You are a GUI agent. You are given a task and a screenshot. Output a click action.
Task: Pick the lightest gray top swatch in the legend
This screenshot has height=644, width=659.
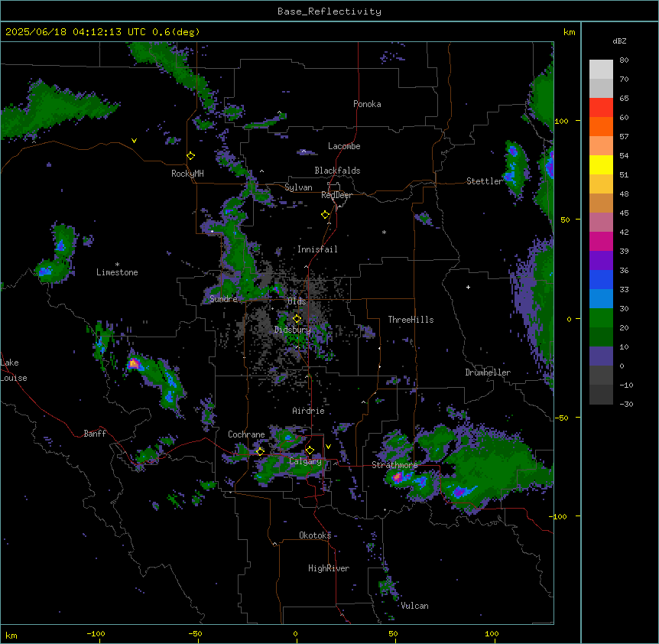coord(601,70)
